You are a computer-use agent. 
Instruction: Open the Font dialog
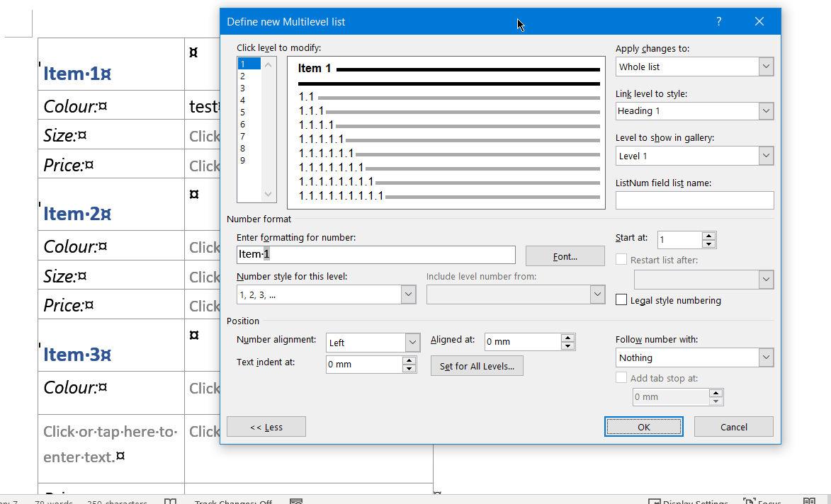point(565,256)
